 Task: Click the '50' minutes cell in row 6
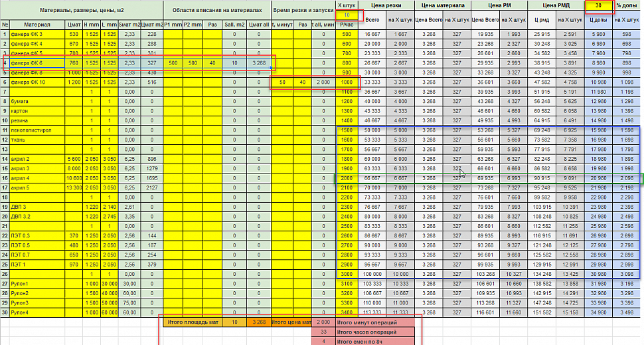coord(282,82)
